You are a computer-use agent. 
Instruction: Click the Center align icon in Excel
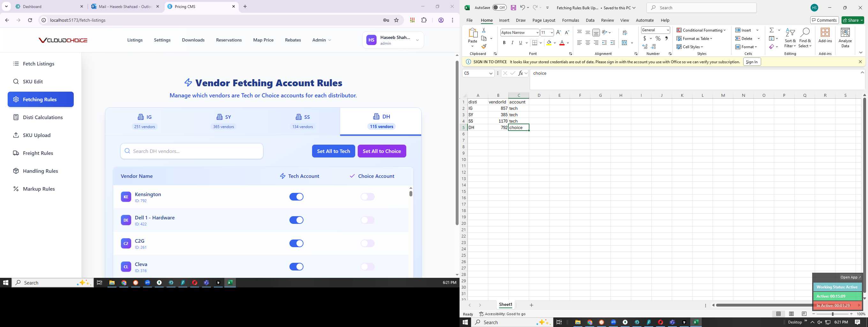587,43
